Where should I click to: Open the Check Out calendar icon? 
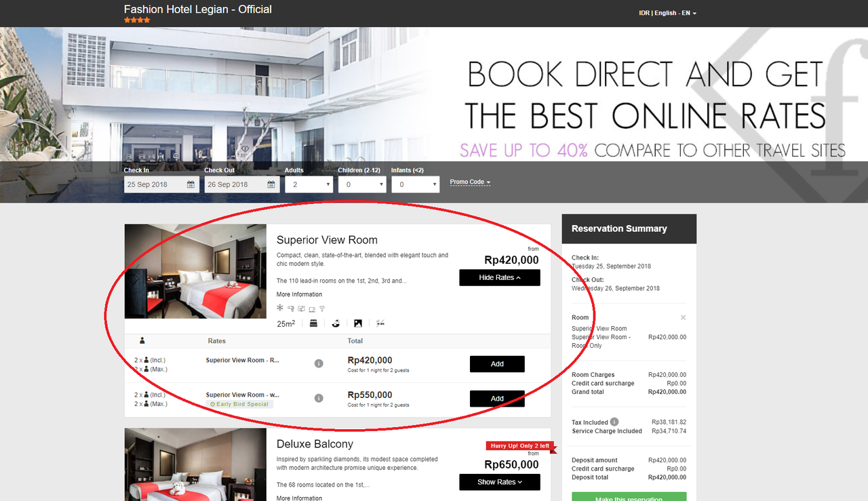tap(271, 184)
